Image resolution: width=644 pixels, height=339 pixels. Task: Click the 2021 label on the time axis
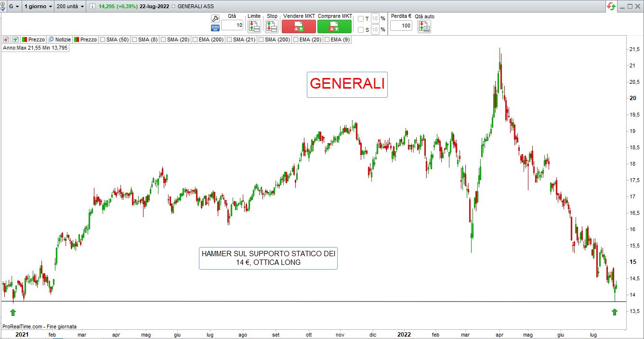(22, 334)
